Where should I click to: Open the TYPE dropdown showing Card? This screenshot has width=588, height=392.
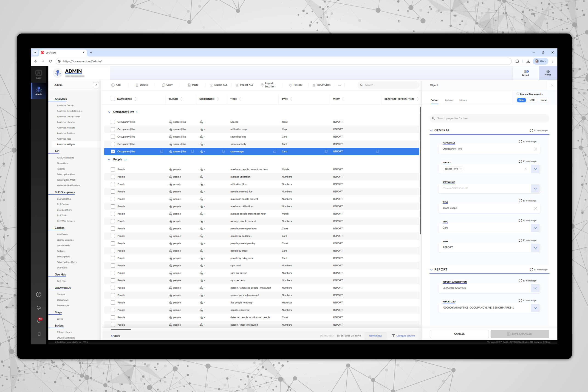pos(535,228)
